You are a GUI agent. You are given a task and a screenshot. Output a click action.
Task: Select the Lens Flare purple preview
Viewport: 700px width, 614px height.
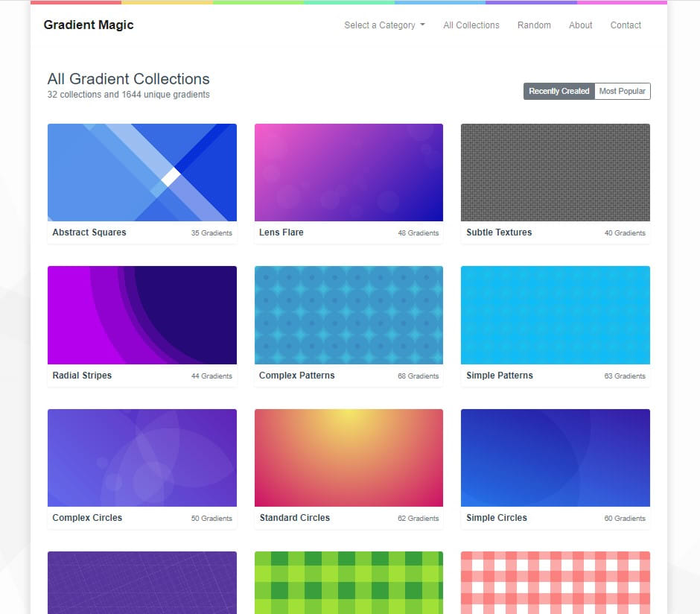[349, 172]
